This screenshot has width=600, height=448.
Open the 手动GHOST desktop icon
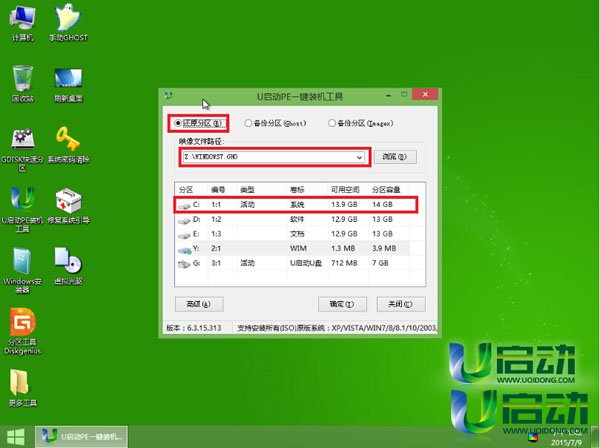68,23
